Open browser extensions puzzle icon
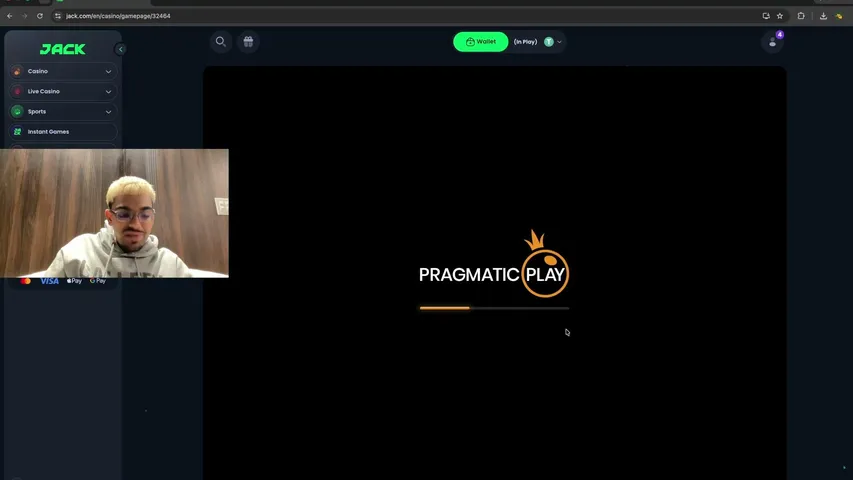 pyautogui.click(x=801, y=16)
